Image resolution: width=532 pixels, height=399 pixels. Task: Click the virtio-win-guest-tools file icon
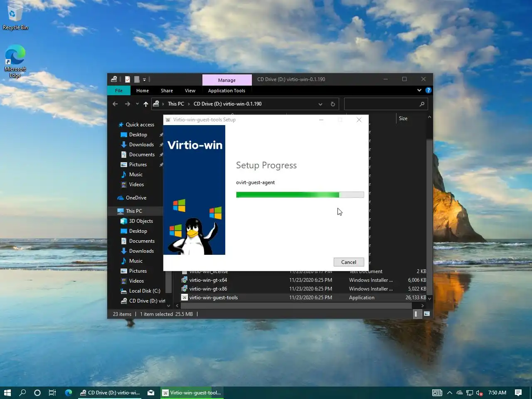pos(185,298)
